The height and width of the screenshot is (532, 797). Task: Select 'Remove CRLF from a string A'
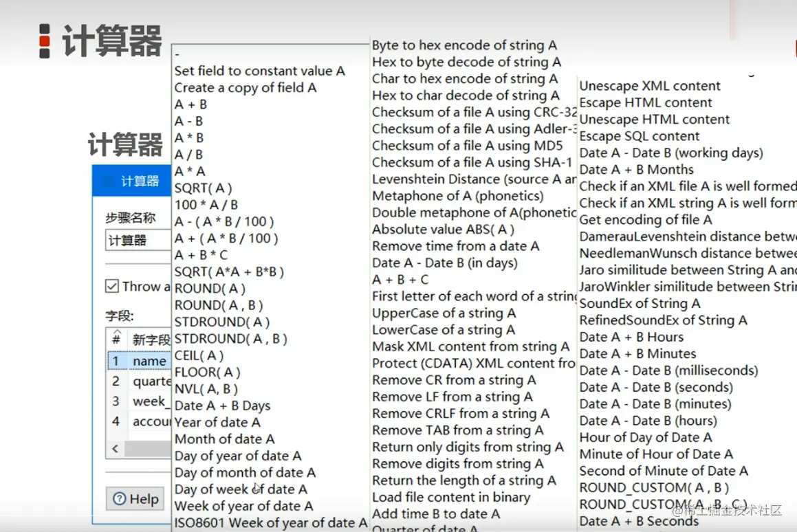point(461,414)
